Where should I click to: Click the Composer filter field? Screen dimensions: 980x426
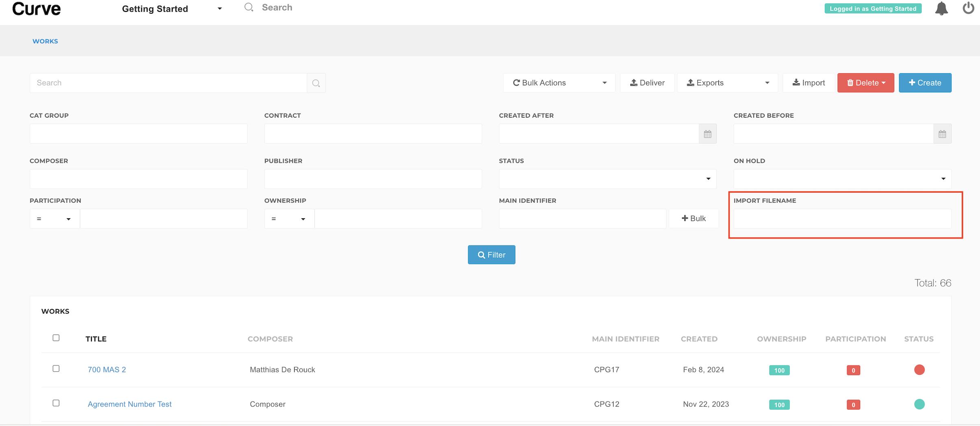click(x=139, y=179)
